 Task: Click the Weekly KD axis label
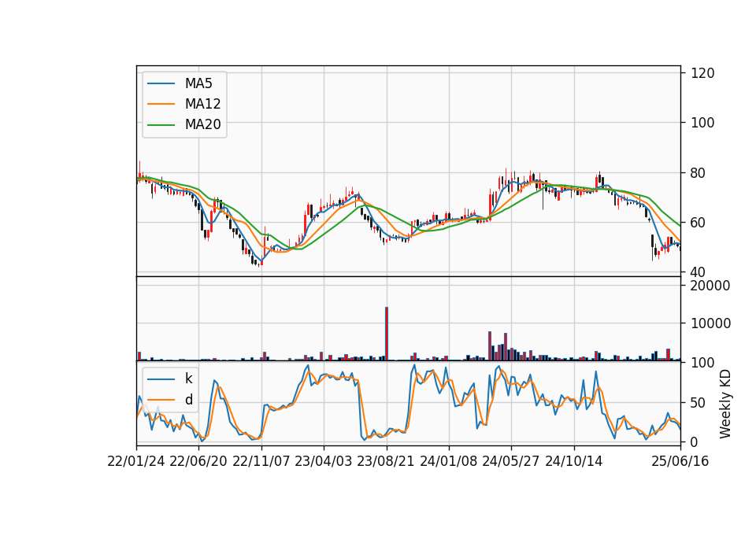point(724,404)
